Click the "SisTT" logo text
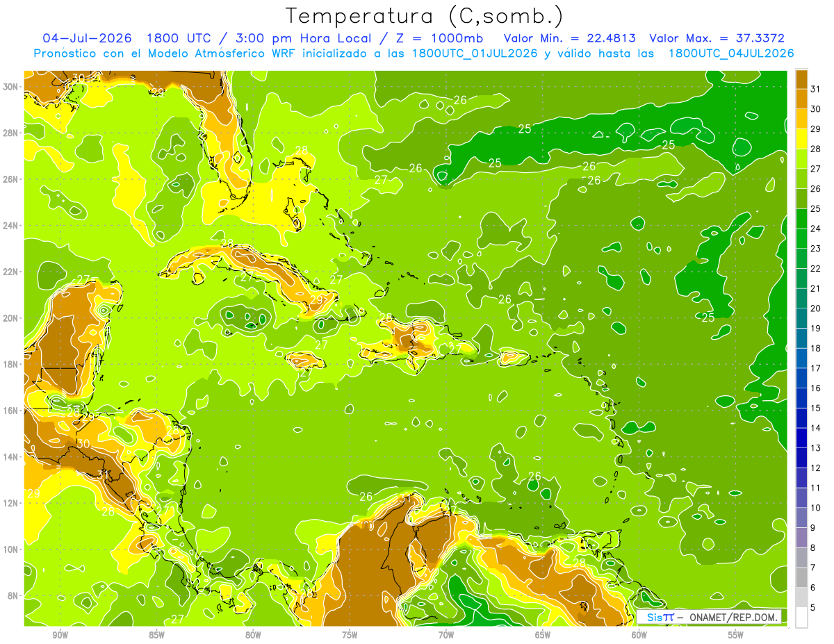The width and height of the screenshot is (834, 644). pos(660,618)
